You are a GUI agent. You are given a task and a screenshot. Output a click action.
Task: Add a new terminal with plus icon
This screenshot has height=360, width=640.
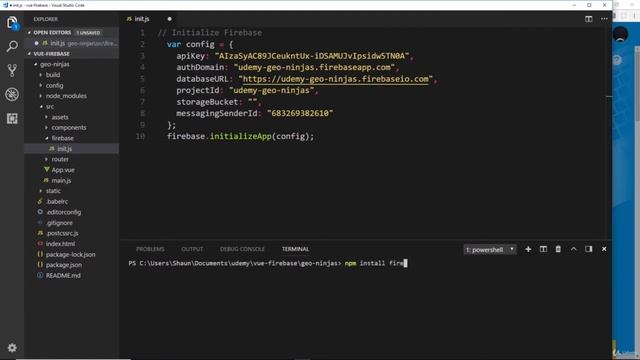tap(528, 249)
